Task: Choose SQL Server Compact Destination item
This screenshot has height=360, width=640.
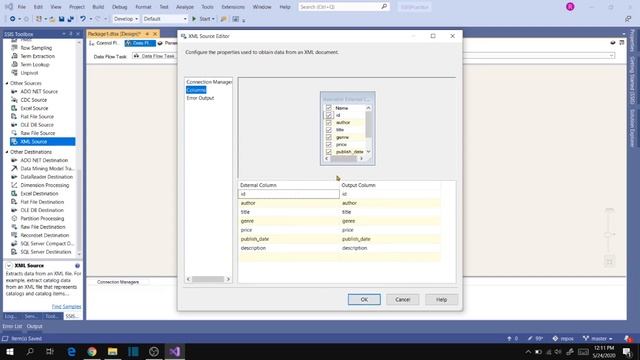Action: pyautogui.click(x=47, y=244)
